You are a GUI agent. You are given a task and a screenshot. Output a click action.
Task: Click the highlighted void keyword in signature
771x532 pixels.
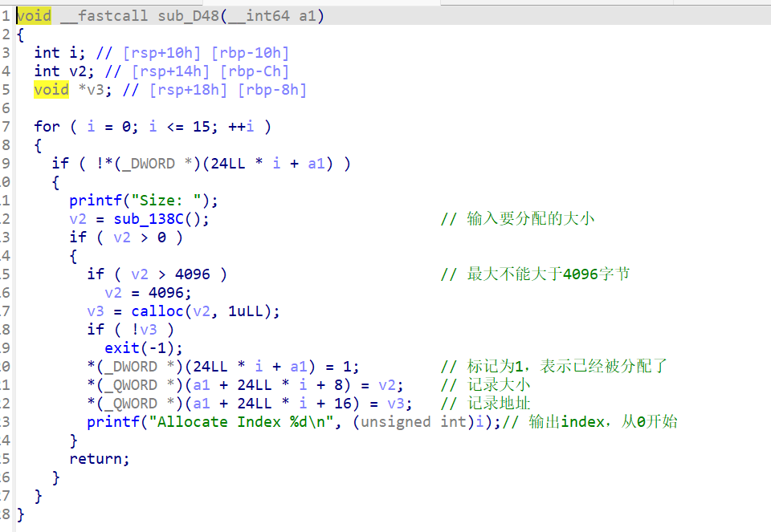pyautogui.click(x=34, y=16)
